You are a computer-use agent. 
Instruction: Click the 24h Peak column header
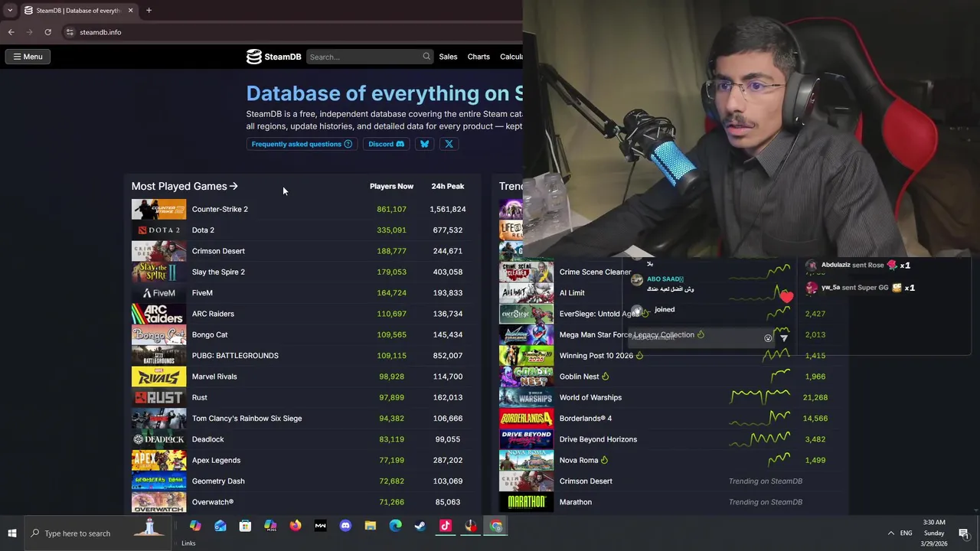(x=447, y=186)
